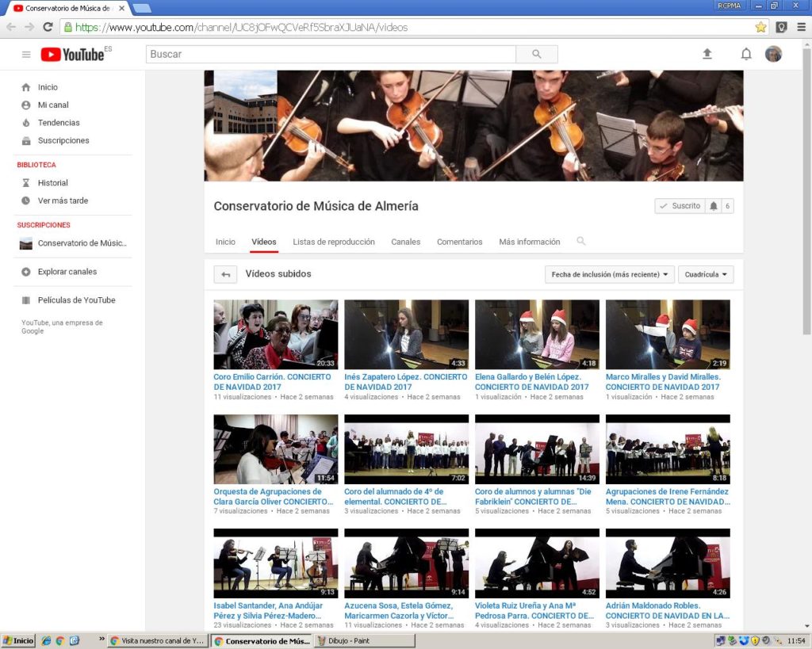
Task: Expand the Fecha de inclusión sort dropdown
Action: (x=610, y=274)
